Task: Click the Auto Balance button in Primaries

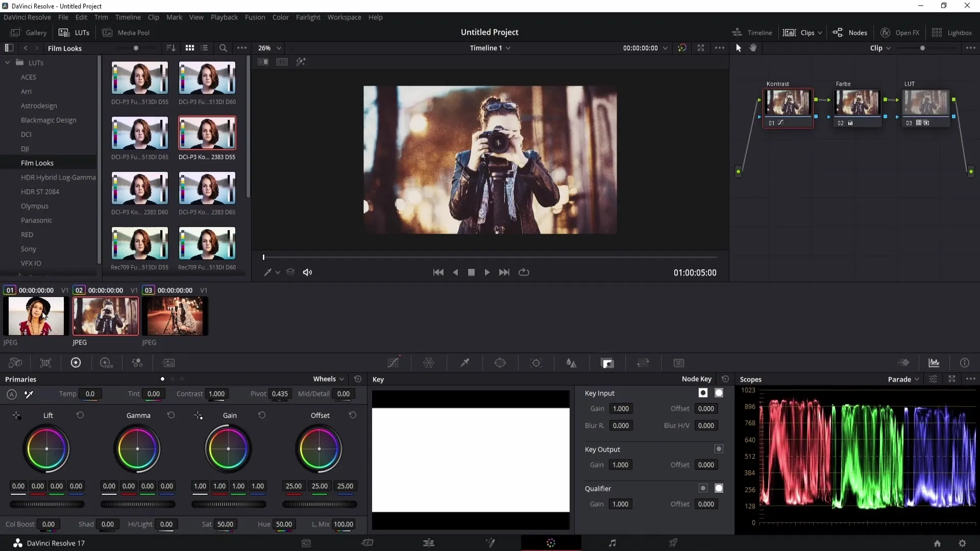Action: pyautogui.click(x=12, y=394)
